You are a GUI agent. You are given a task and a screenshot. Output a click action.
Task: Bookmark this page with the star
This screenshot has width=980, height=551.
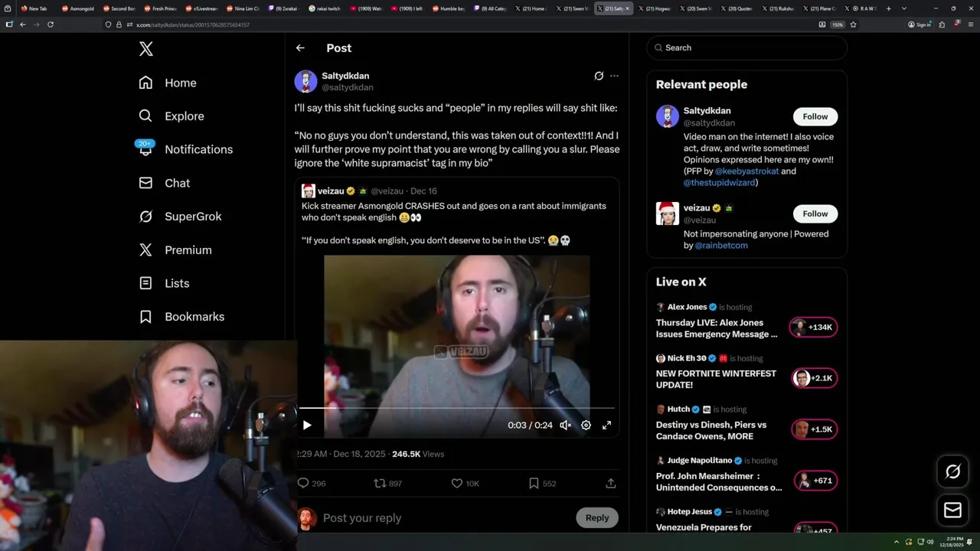tap(853, 24)
